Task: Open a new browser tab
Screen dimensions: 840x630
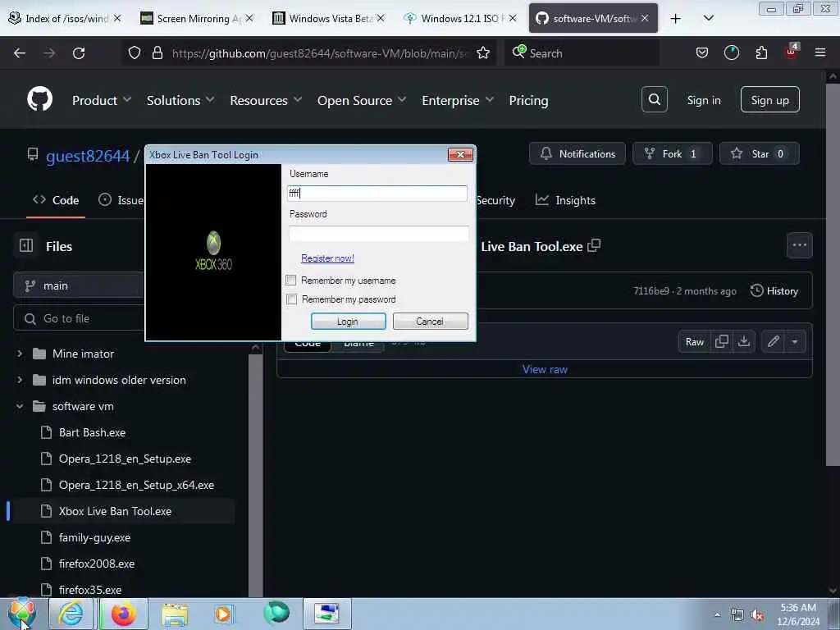Action: tap(676, 19)
